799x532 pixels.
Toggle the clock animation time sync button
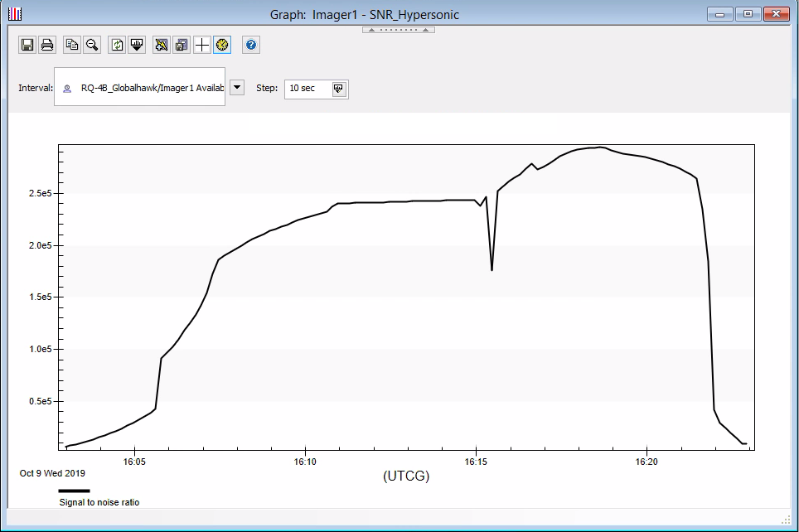(x=221, y=45)
